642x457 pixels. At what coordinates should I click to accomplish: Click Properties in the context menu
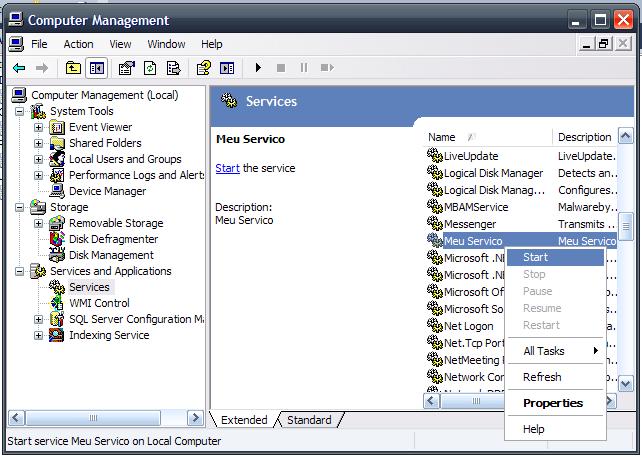click(552, 403)
